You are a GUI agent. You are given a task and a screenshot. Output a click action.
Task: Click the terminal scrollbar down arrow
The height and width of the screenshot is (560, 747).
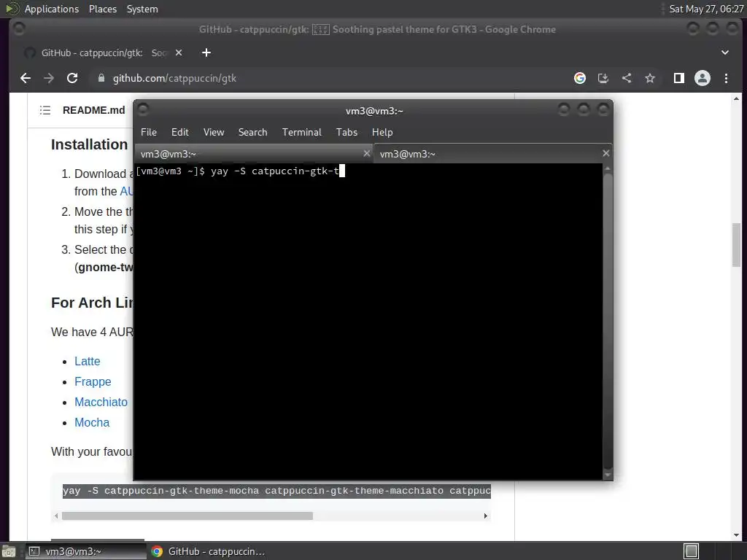[608, 475]
